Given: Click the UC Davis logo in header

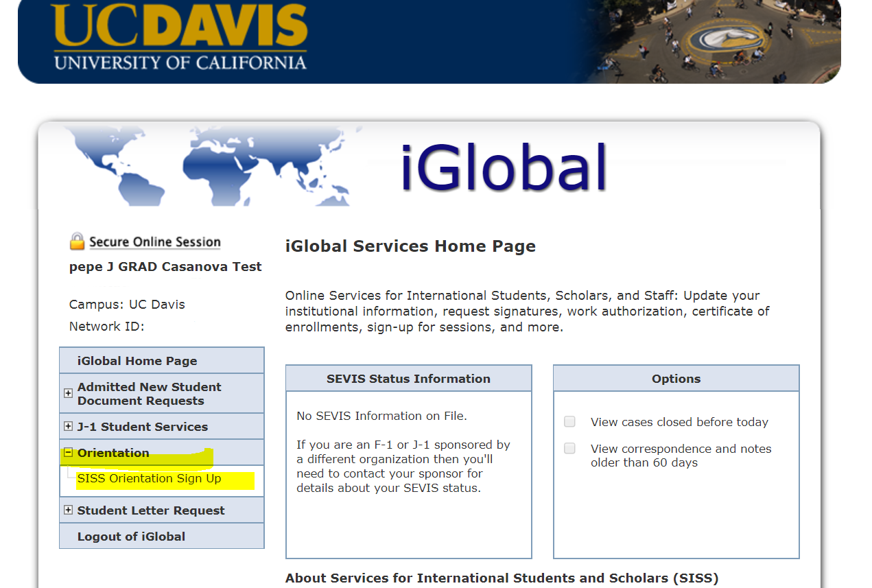Looking at the screenshot, I should click(180, 38).
